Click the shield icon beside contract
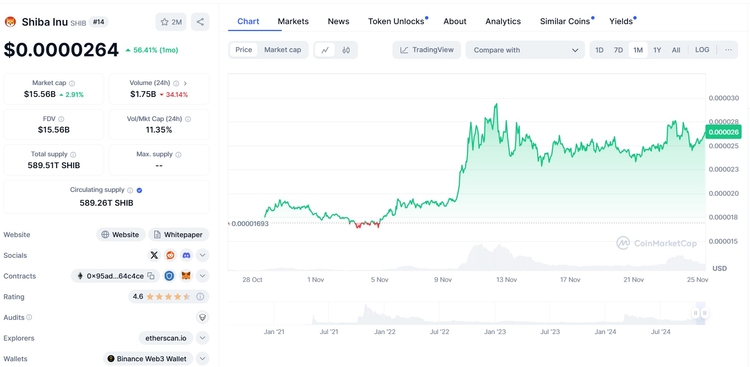This screenshot has height=367, width=750. pyautogui.click(x=169, y=276)
